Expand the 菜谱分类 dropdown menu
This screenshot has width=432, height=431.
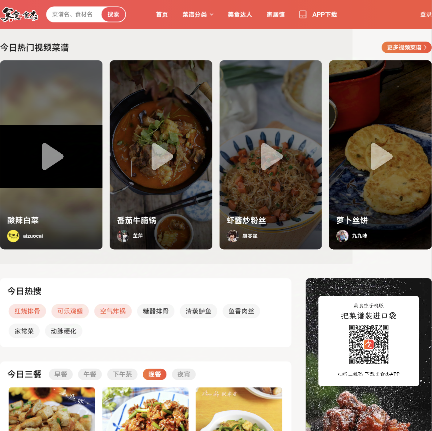point(198,14)
